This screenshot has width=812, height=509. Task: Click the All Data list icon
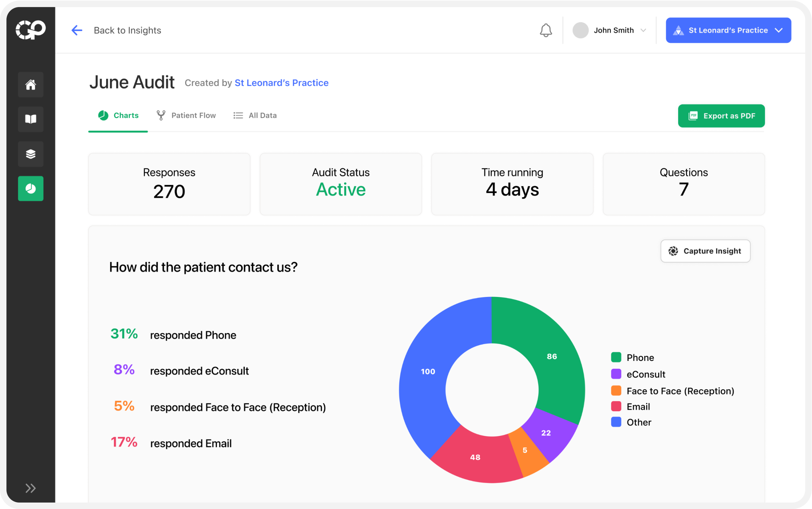click(x=238, y=116)
